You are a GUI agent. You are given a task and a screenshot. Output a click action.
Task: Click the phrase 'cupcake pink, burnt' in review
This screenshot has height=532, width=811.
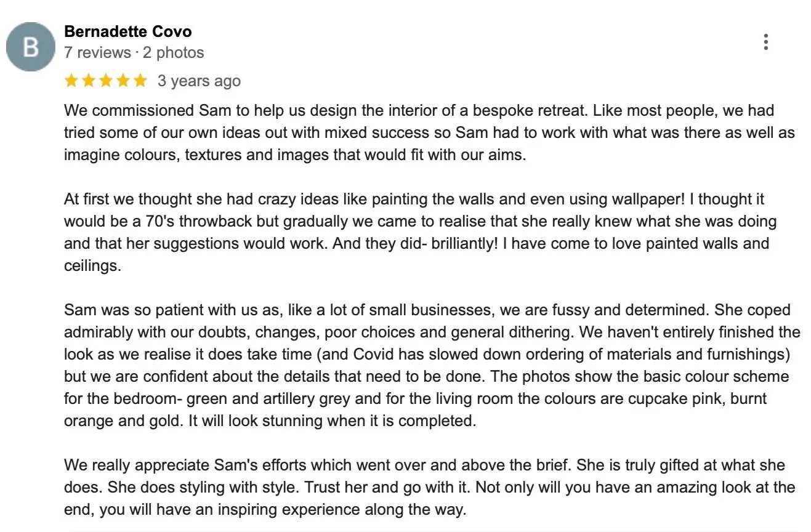(698, 398)
